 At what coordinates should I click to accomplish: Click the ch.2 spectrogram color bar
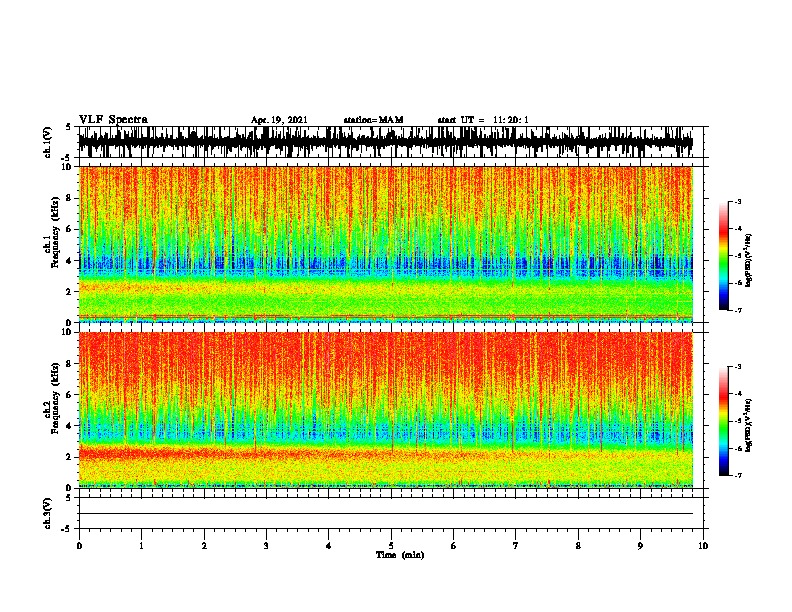[x=724, y=421]
